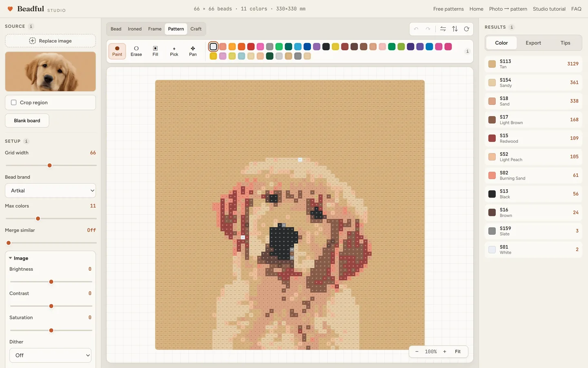Image resolution: width=588 pixels, height=368 pixels.
Task: Open the info icon next to RESULTS
Action: click(x=512, y=27)
